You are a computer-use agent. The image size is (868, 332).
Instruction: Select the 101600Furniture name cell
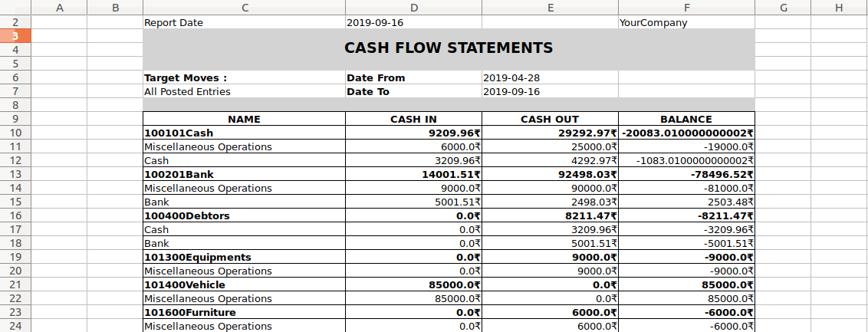[x=244, y=313]
